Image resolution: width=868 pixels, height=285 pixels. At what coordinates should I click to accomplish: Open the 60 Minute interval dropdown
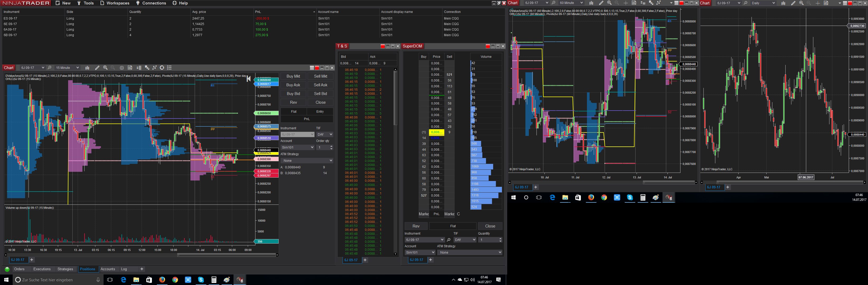571,3
